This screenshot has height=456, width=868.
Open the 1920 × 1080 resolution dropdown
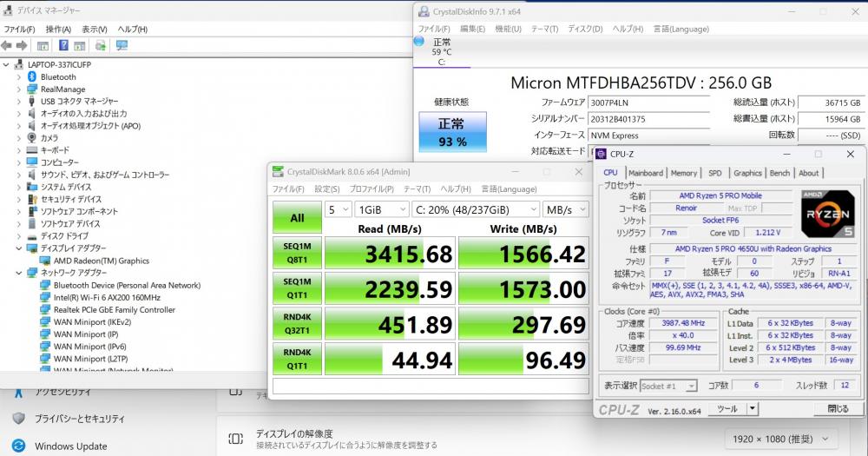click(x=780, y=439)
